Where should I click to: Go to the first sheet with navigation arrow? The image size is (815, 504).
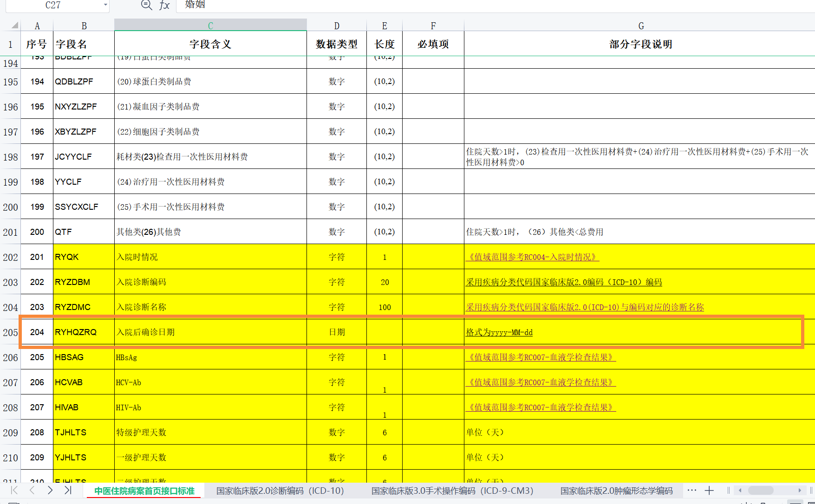pyautogui.click(x=14, y=490)
